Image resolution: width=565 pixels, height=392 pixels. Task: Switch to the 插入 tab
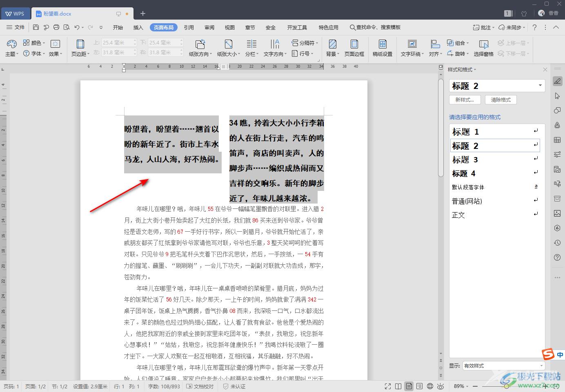pos(138,27)
